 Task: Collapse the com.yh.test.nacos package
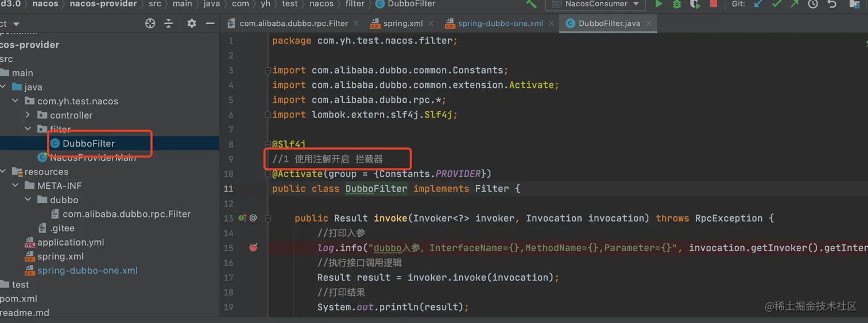[15, 101]
